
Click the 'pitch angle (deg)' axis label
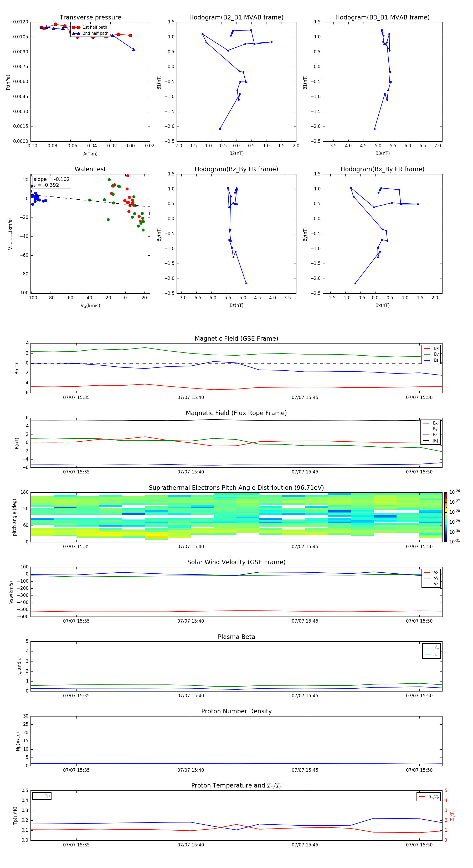tap(14, 517)
